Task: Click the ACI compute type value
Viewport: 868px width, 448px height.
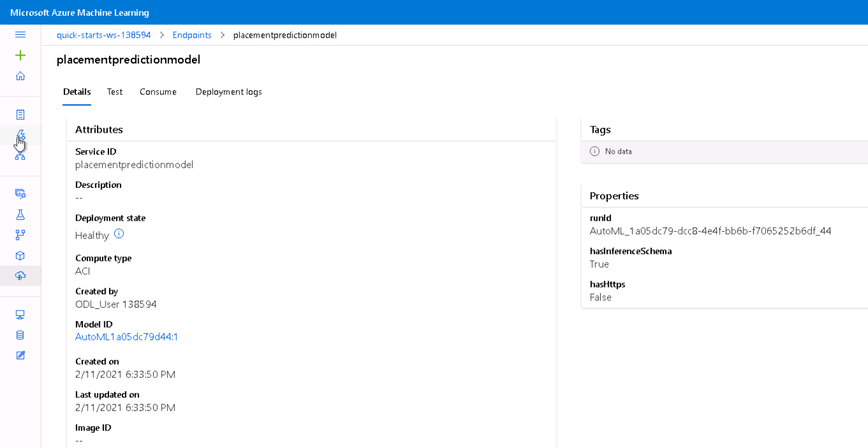Action: pos(83,271)
